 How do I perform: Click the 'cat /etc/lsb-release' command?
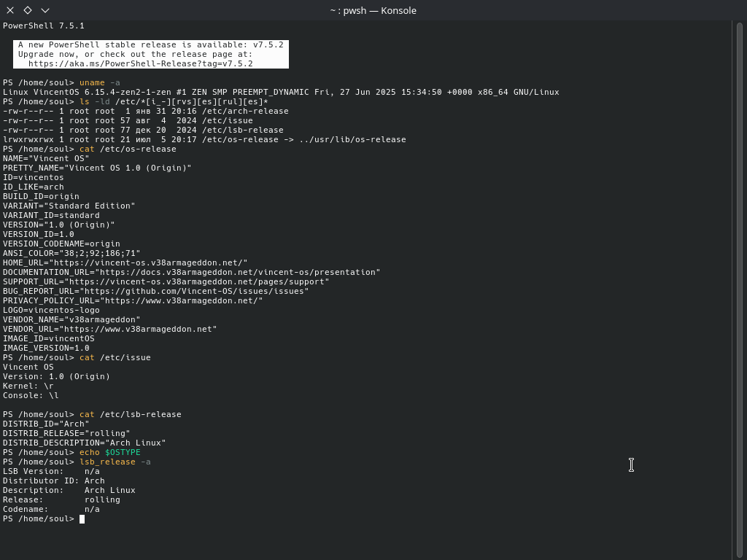[130, 415]
